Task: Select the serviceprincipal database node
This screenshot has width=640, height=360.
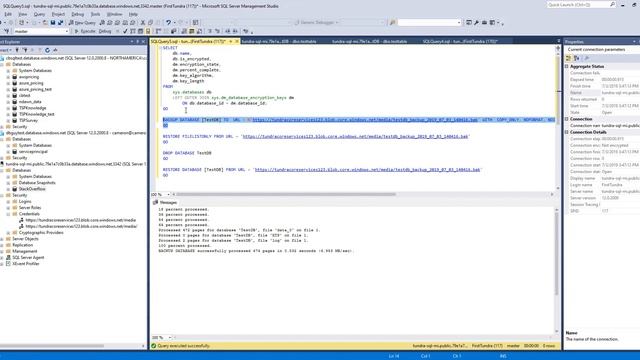Action: click(33, 151)
